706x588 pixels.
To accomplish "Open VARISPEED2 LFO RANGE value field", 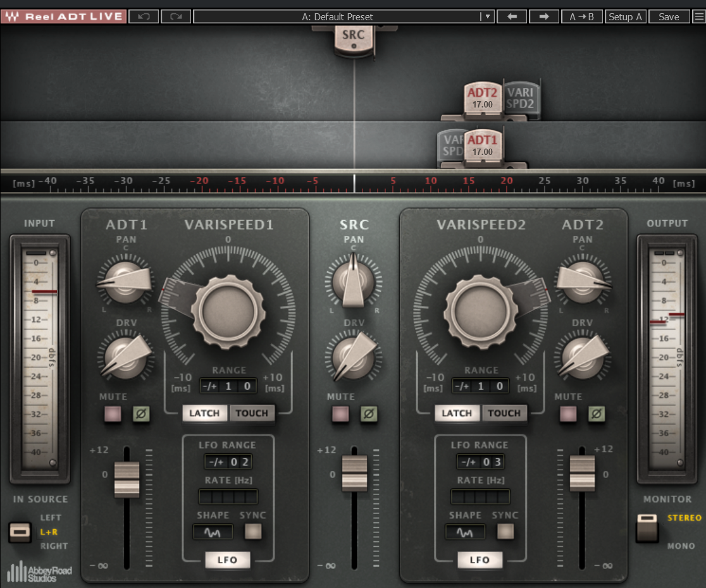I will pyautogui.click(x=480, y=462).
